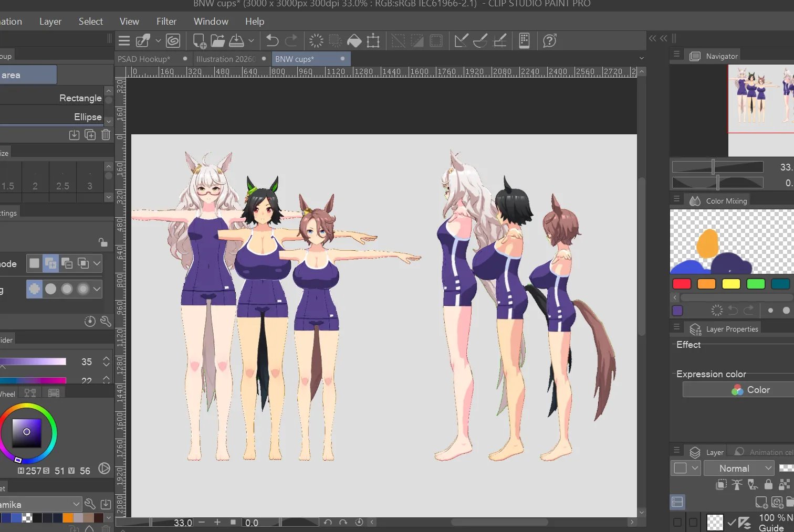Open the layer palette color dropdown
Image resolution: width=794 pixels, height=532 pixels.
[686, 468]
